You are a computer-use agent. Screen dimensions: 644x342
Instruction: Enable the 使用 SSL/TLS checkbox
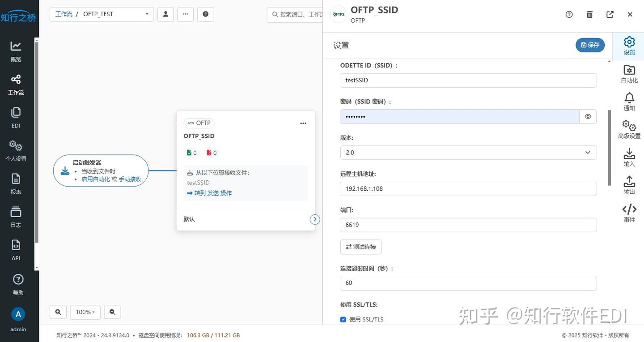pyautogui.click(x=343, y=319)
